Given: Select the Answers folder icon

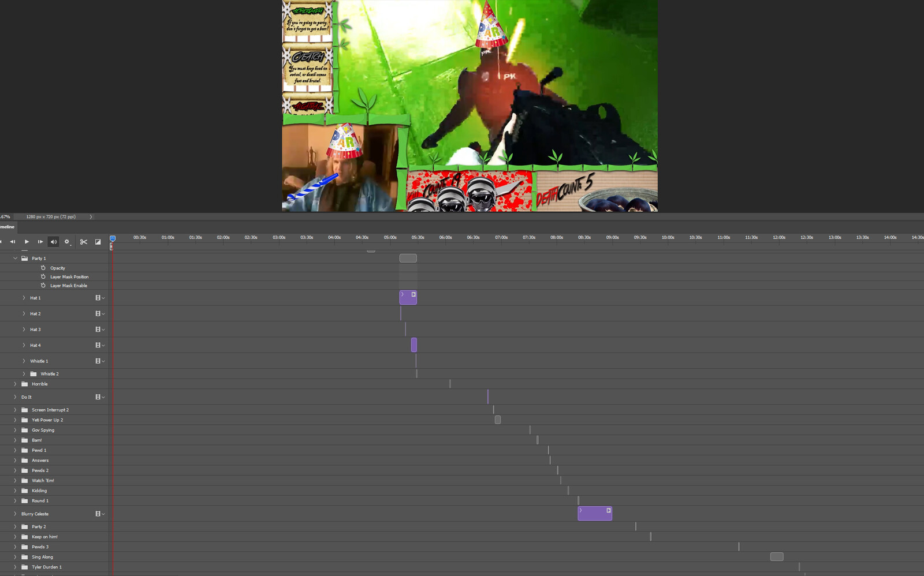Looking at the screenshot, I should pos(25,460).
